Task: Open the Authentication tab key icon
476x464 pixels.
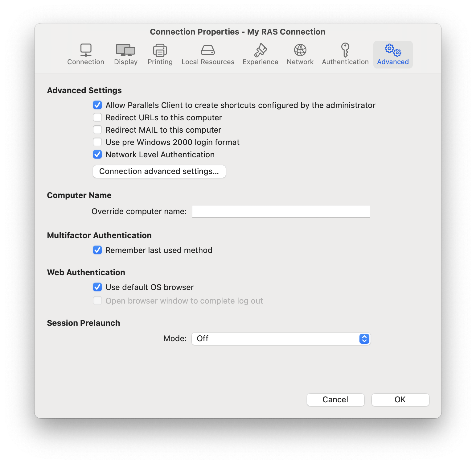Action: point(345,50)
